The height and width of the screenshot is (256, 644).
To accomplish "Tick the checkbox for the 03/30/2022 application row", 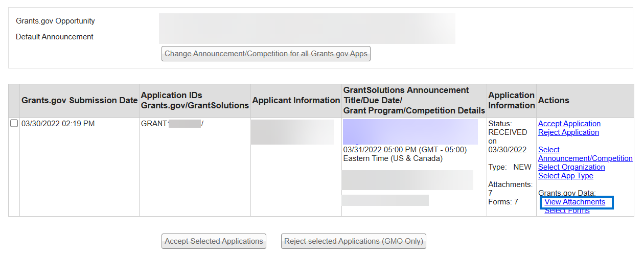I will click(x=14, y=124).
